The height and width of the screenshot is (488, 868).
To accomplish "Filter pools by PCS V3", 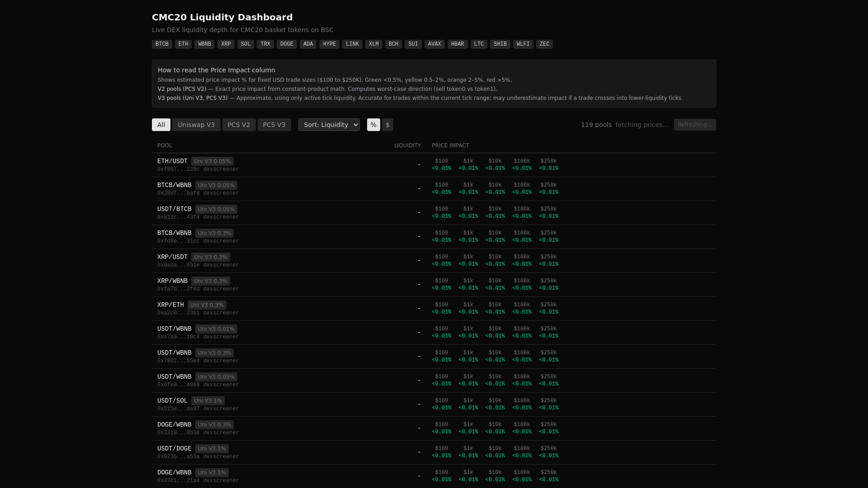I will point(274,125).
